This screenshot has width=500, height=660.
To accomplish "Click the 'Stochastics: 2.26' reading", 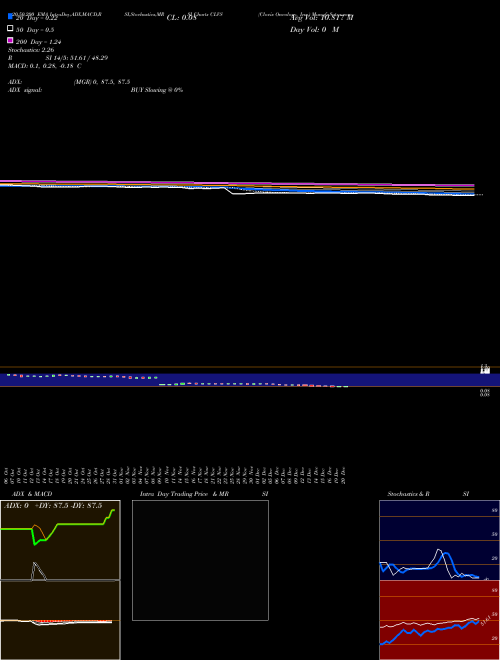I will pyautogui.click(x=31, y=50).
